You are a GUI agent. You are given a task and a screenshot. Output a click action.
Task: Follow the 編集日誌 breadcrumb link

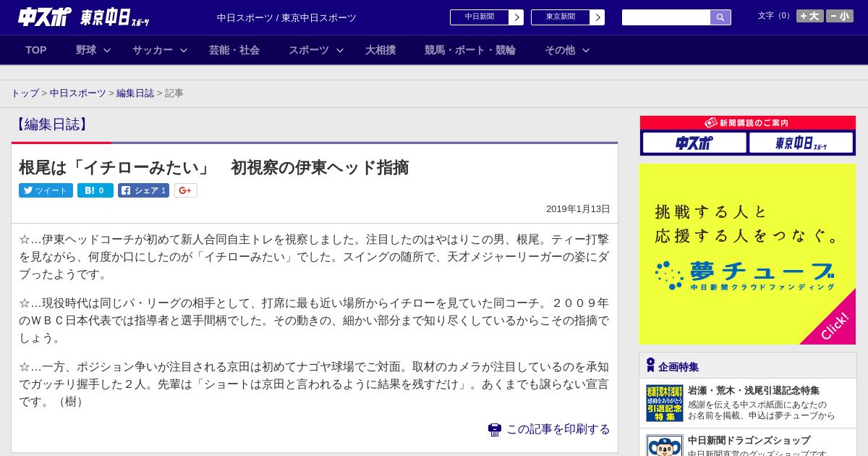135,93
